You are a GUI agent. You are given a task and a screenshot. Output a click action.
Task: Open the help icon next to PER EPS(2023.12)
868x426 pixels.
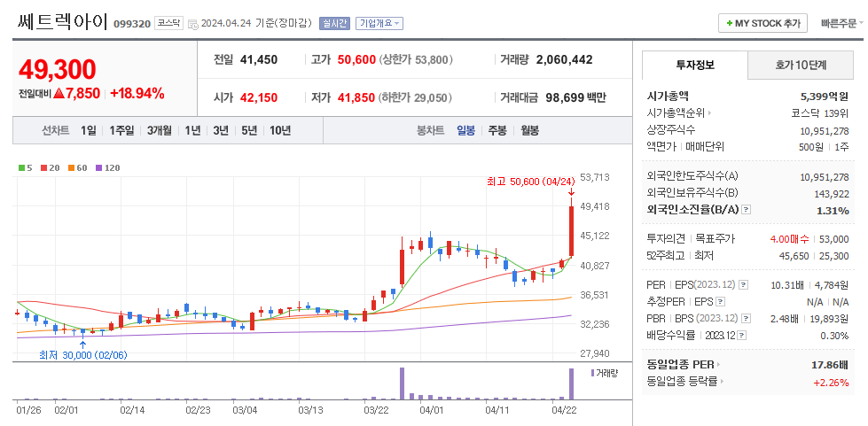click(x=744, y=285)
